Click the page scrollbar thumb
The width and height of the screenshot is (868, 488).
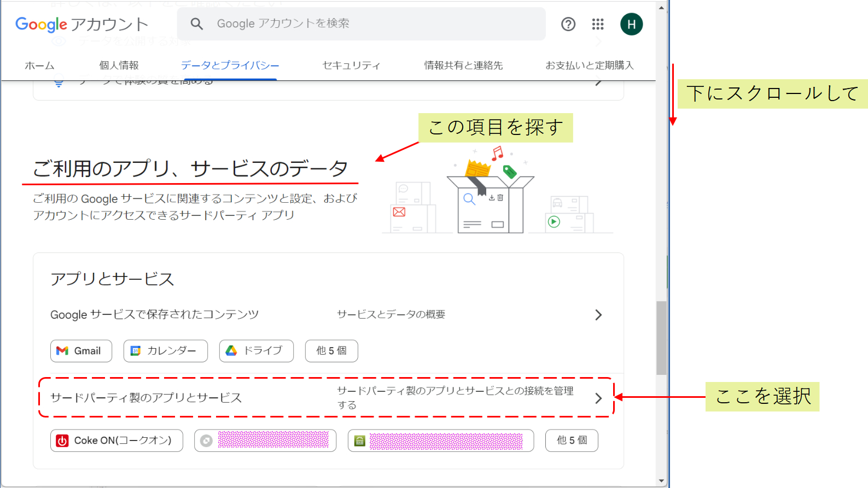(662, 338)
